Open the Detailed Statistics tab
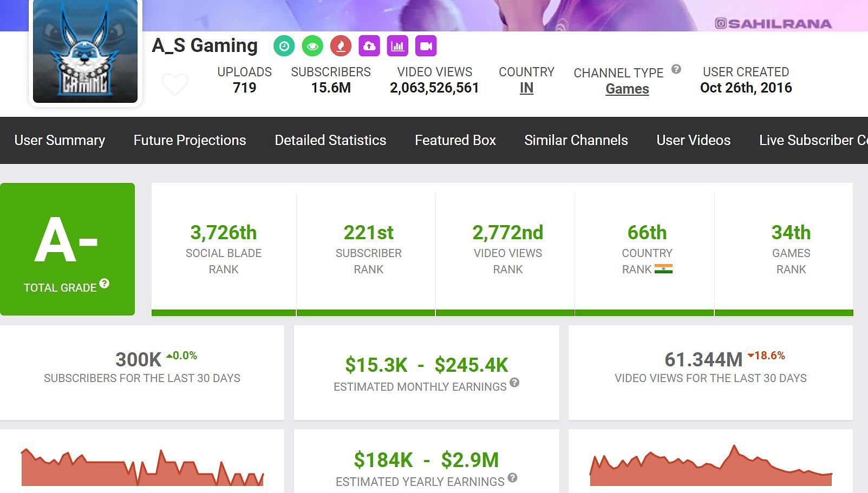The height and width of the screenshot is (493, 868). (x=330, y=140)
